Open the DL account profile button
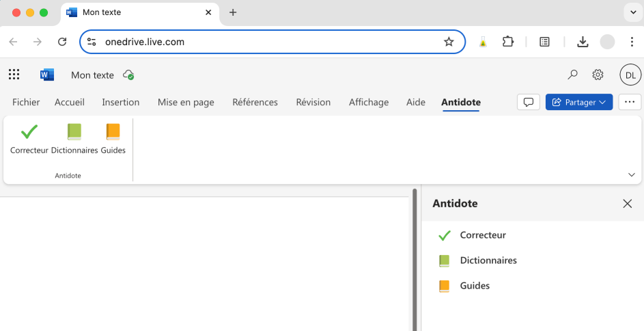 click(x=630, y=75)
